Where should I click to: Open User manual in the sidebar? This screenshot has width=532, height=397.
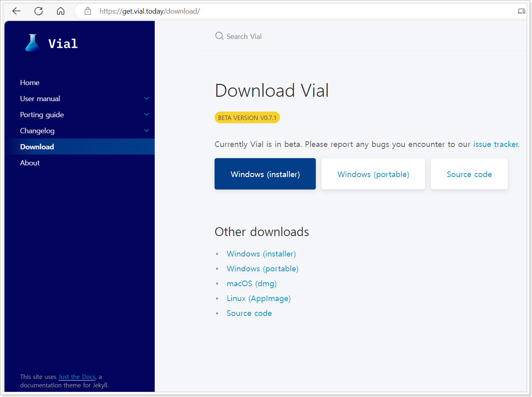(40, 98)
